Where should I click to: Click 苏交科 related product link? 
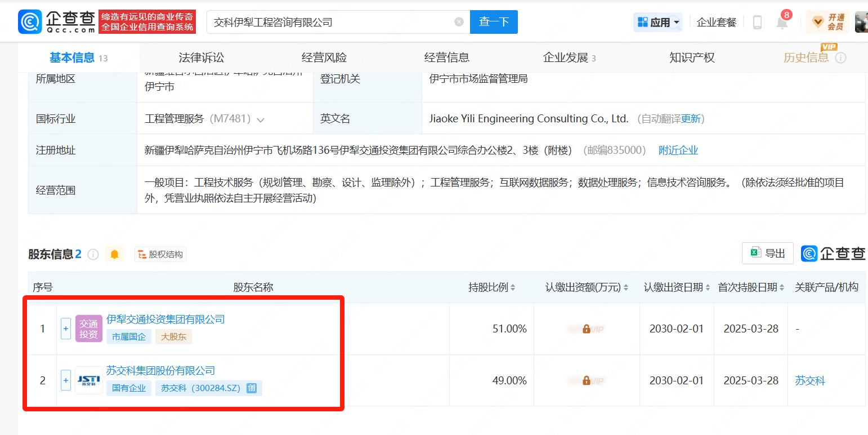coord(810,381)
